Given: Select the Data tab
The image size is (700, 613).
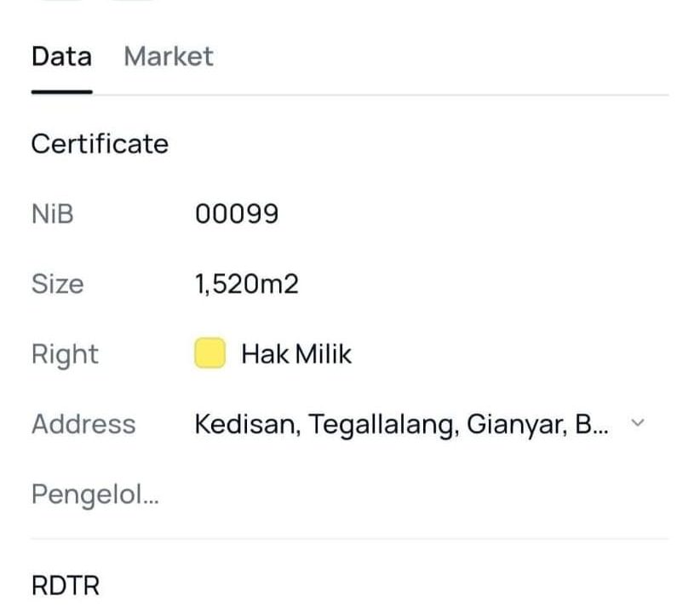Looking at the screenshot, I should [x=61, y=57].
